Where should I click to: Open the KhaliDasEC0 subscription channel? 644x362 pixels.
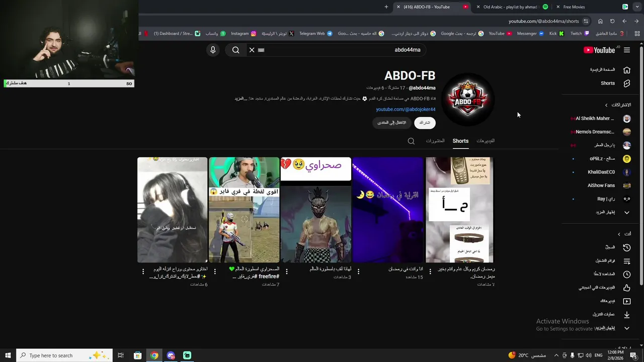click(x=602, y=172)
